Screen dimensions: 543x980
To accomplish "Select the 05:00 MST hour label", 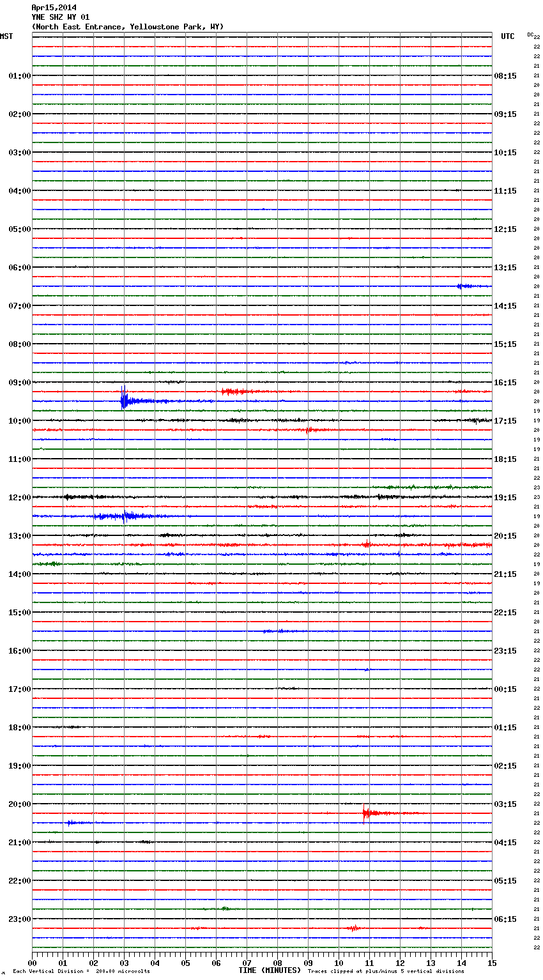I will 20,229.
